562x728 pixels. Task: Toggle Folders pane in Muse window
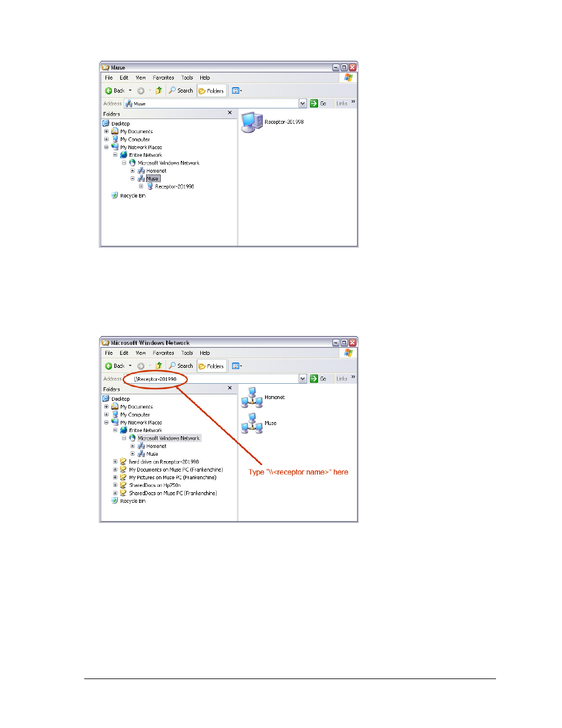[211, 91]
